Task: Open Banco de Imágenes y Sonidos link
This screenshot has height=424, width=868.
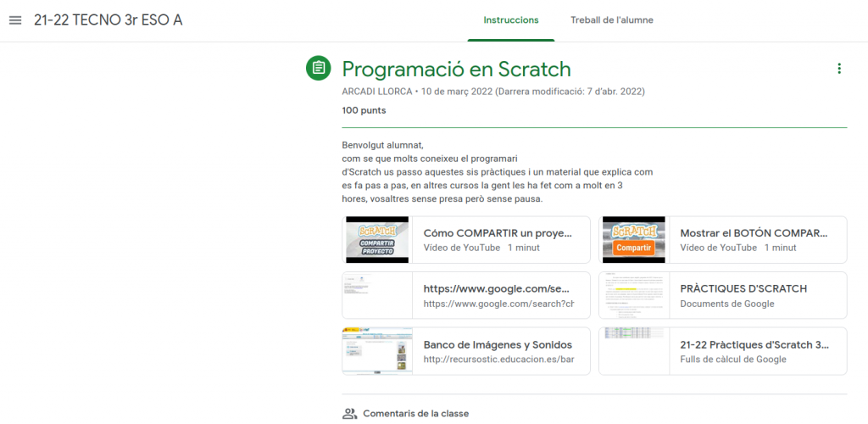Action: pos(498,344)
